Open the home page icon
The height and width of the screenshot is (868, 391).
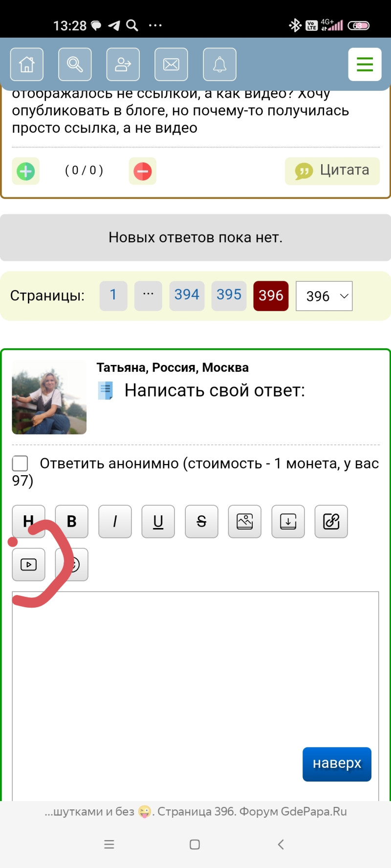(27, 64)
